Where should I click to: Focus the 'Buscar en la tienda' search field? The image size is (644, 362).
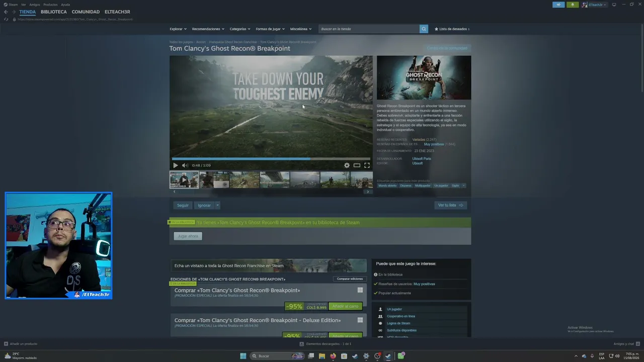point(369,29)
